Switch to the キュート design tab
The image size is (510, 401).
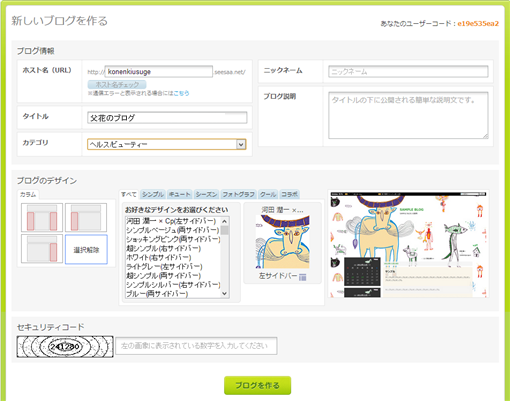pyautogui.click(x=179, y=194)
